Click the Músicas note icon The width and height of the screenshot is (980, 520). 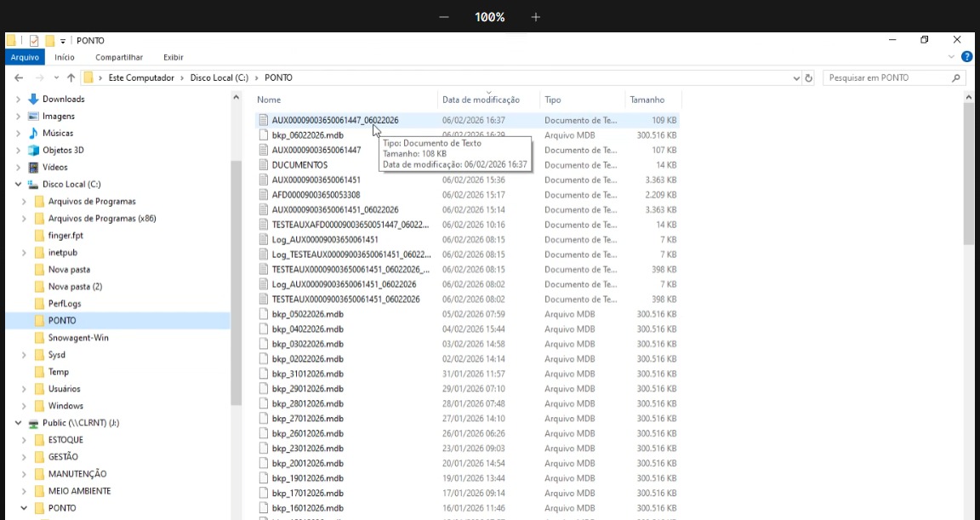pyautogui.click(x=33, y=133)
